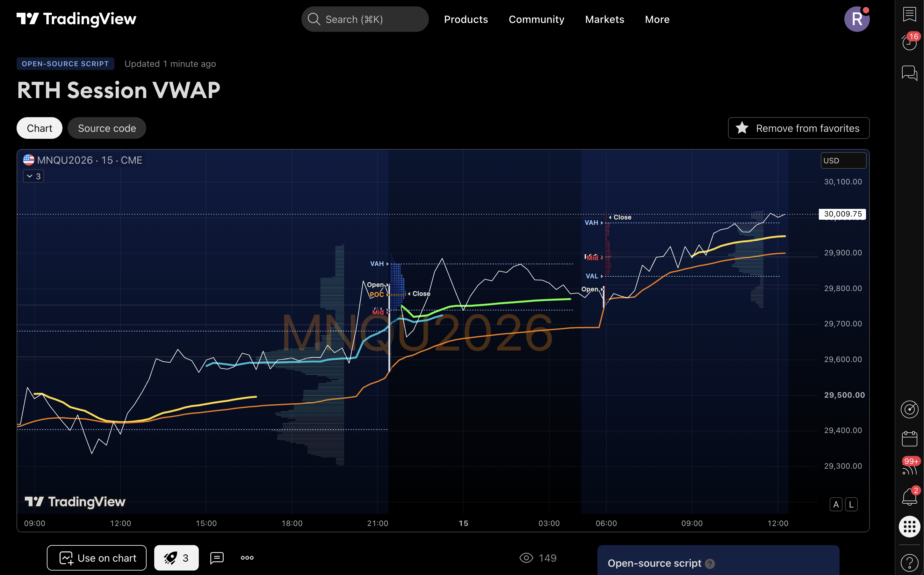Click the 29,300.00 price axis label
924x575 pixels.
click(x=842, y=466)
